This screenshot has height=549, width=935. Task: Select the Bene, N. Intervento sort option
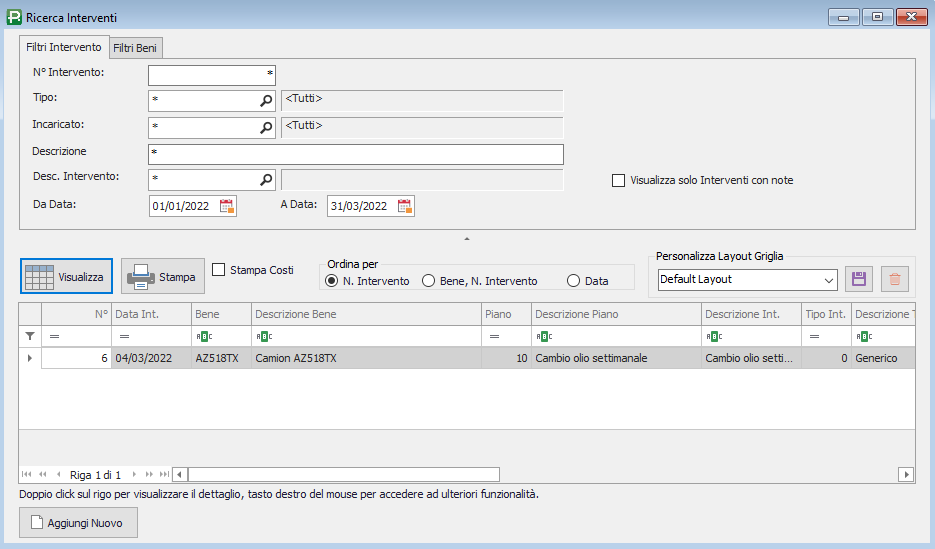(x=430, y=281)
